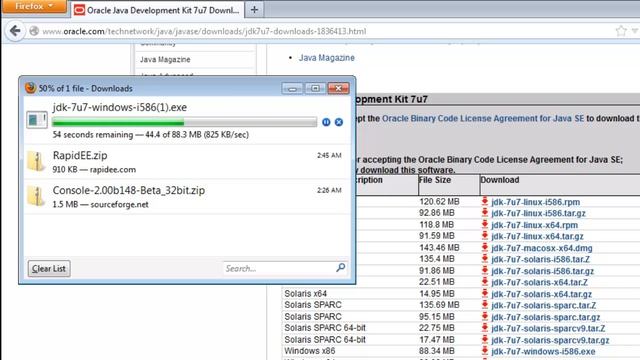The image size is (640, 360).
Task: Click download arrow icon for jdk-7u7-linux-x64.tar.gz
Action: pos(484,236)
